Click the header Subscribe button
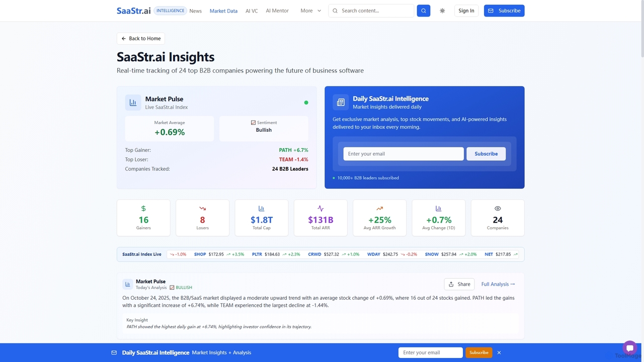The height and width of the screenshot is (362, 644). tap(504, 11)
